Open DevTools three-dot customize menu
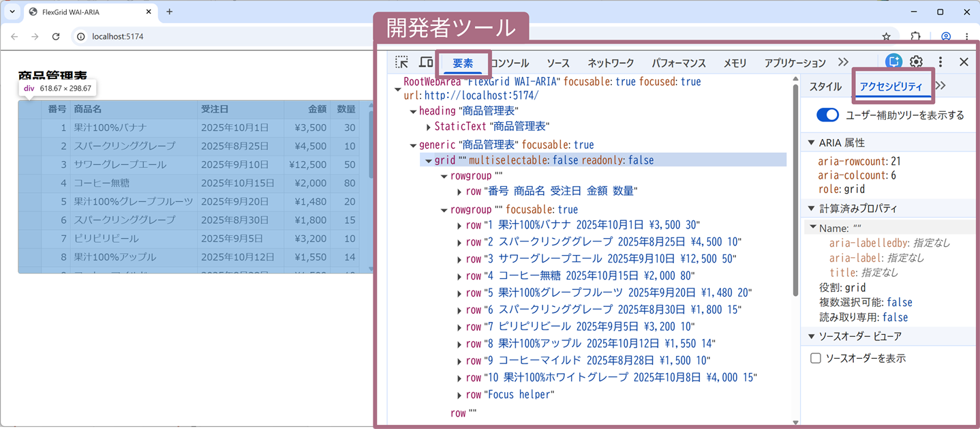The height and width of the screenshot is (429, 980). (x=940, y=62)
